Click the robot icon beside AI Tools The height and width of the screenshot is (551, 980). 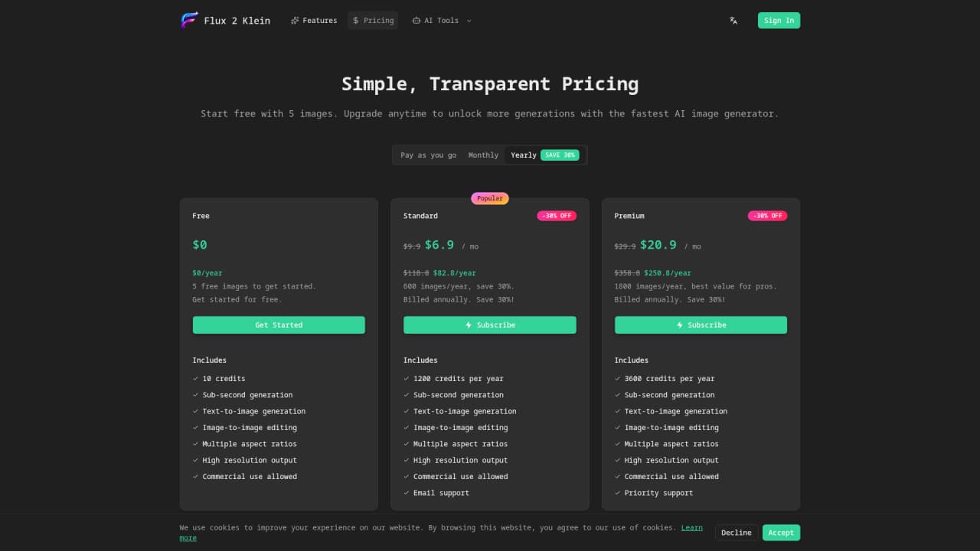[416, 21]
